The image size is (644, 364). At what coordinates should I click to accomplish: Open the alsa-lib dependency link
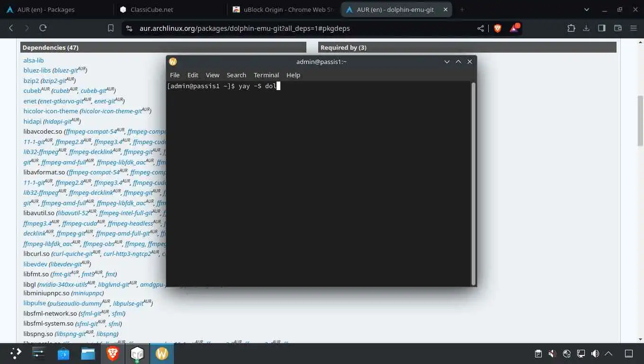click(34, 60)
